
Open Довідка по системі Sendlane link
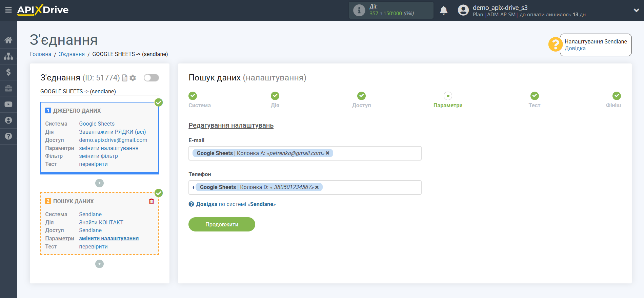(236, 204)
